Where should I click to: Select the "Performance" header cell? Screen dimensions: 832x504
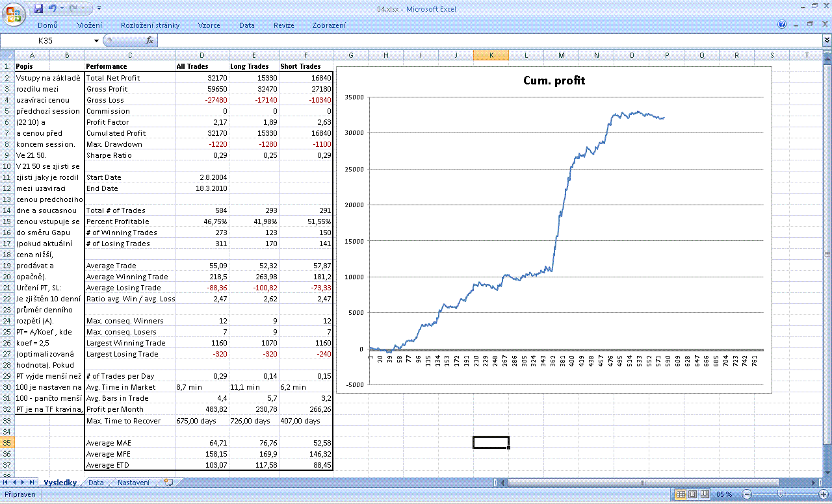click(130, 66)
